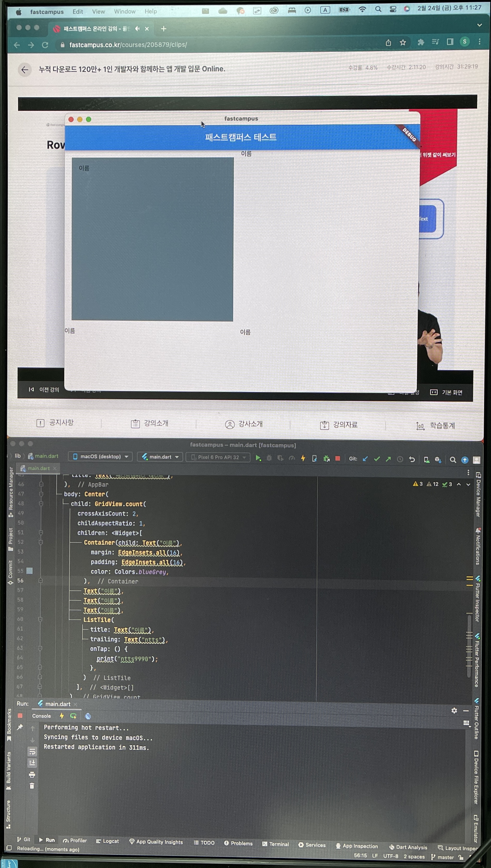Toggle soft-wrap in console output
Image resolution: width=491 pixels, height=868 pixels.
(x=32, y=751)
